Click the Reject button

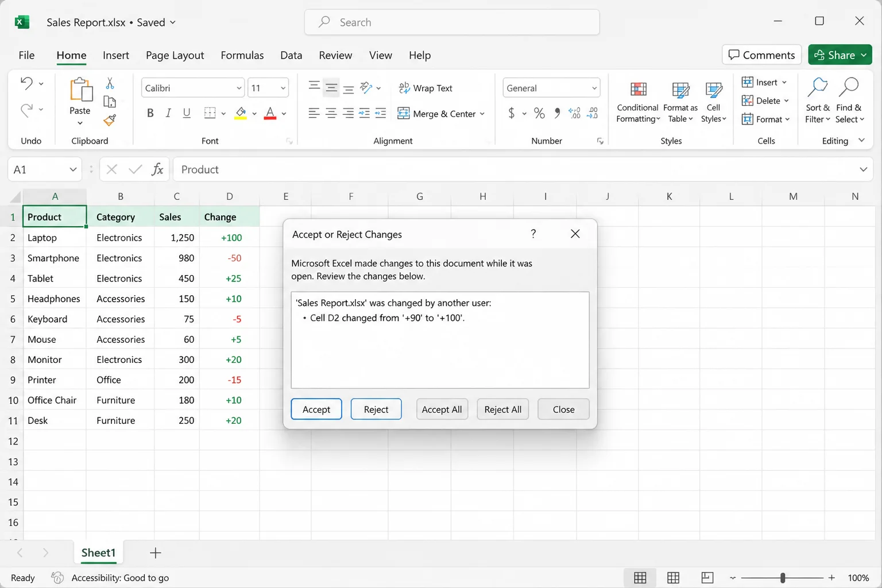376,409
